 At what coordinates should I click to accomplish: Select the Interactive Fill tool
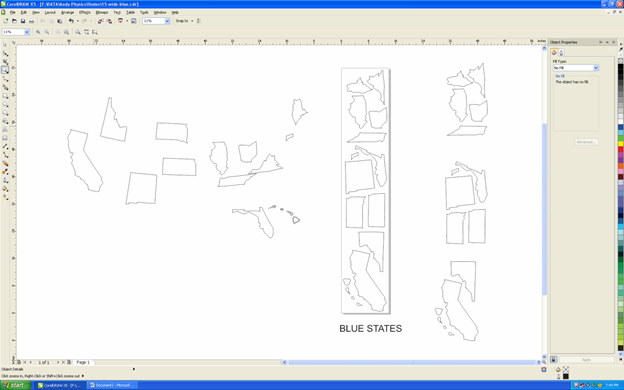coord(5,197)
